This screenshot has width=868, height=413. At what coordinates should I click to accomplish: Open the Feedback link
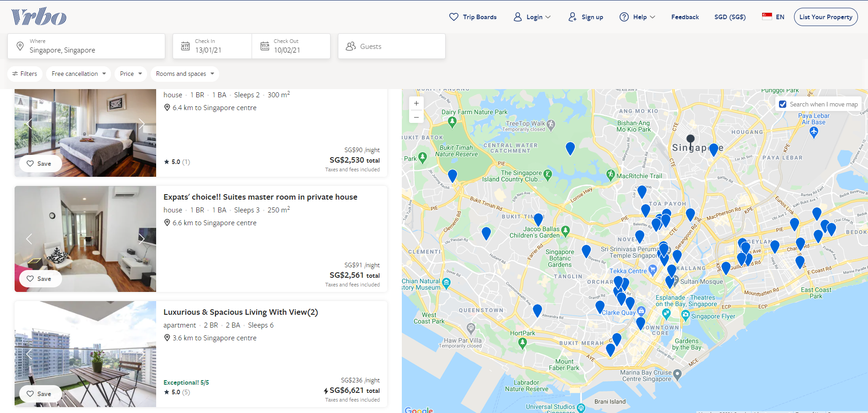coord(685,17)
